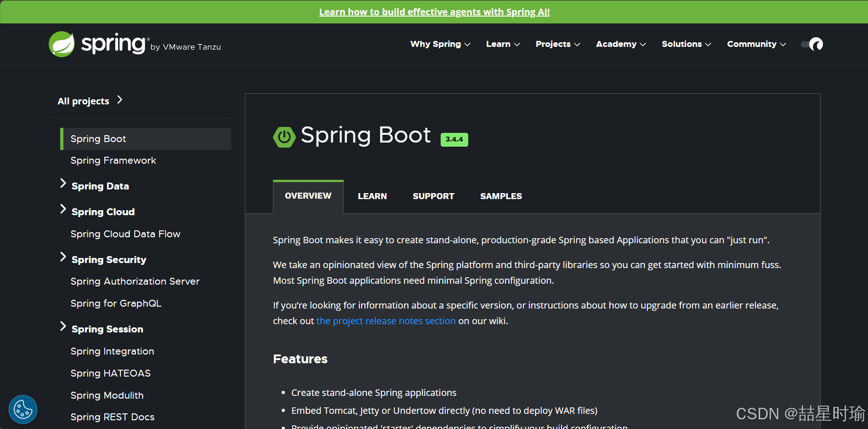This screenshot has height=429, width=868.
Task: Open Spring for GraphQL project
Action: click(116, 303)
